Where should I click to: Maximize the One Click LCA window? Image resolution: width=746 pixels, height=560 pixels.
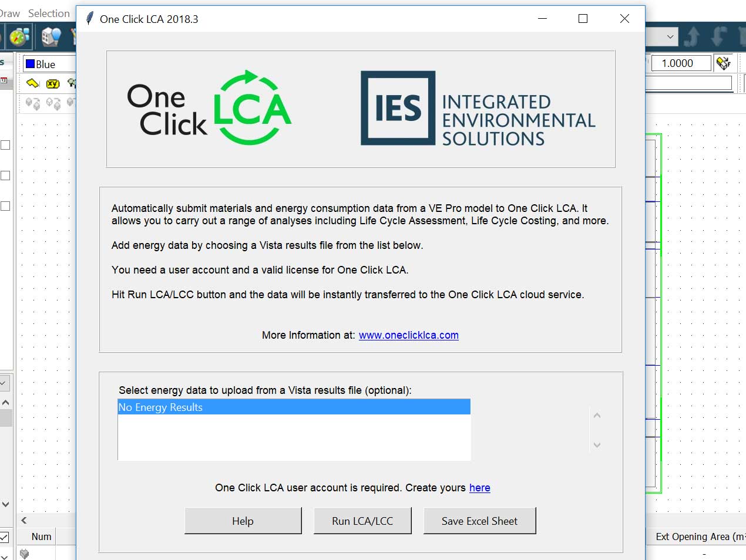[583, 19]
